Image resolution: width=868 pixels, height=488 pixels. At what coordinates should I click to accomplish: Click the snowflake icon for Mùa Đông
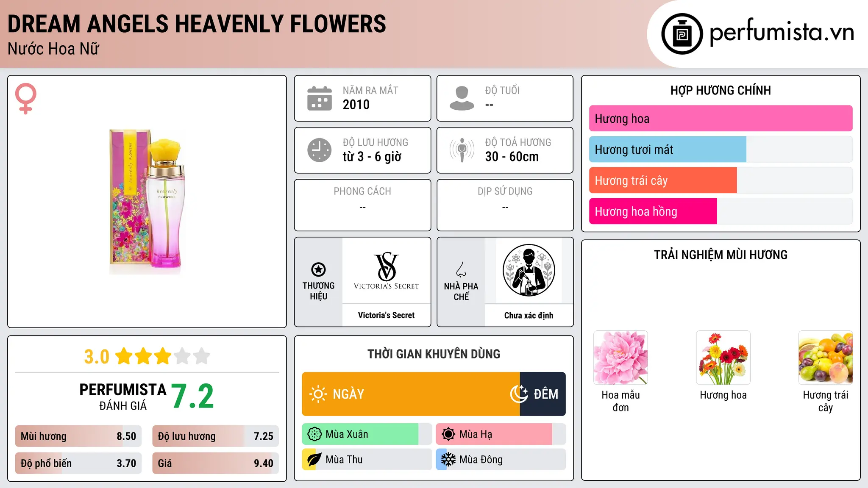coord(448,460)
